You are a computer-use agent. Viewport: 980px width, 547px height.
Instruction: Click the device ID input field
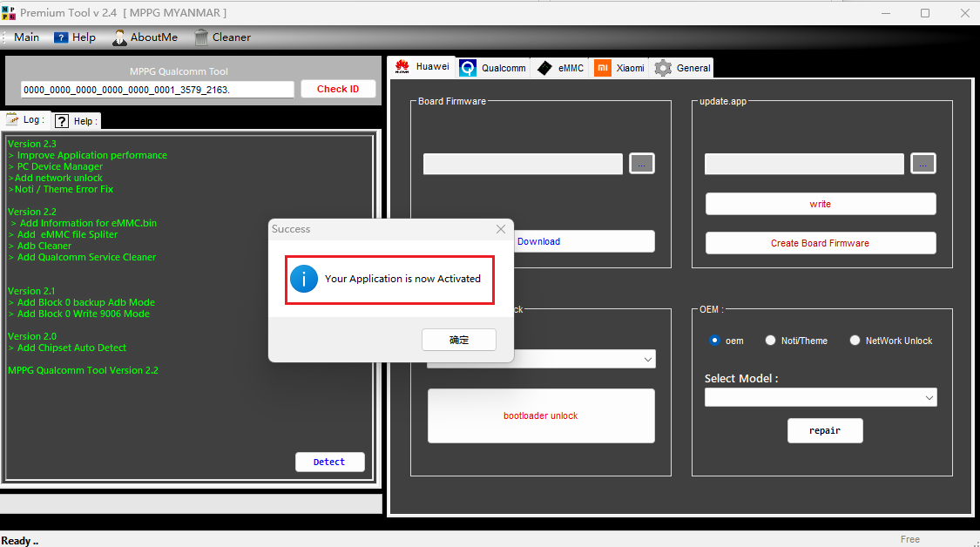tap(157, 90)
